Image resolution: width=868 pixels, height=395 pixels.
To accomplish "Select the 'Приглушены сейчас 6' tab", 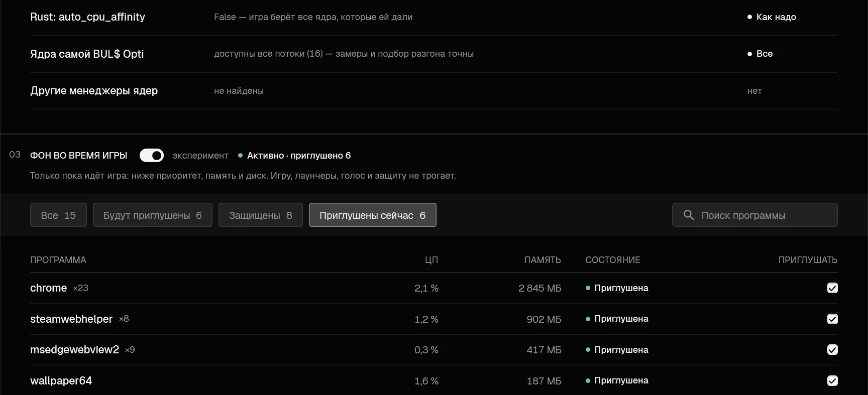I will (373, 215).
